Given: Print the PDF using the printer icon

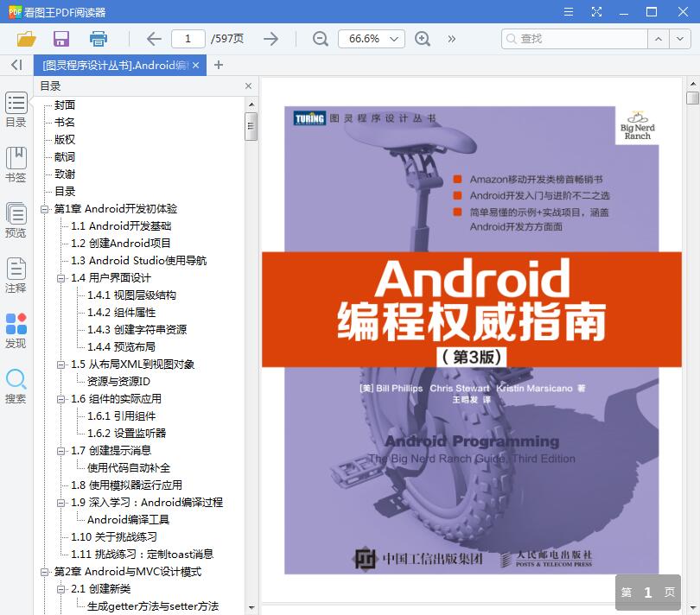Looking at the screenshot, I should click(98, 38).
